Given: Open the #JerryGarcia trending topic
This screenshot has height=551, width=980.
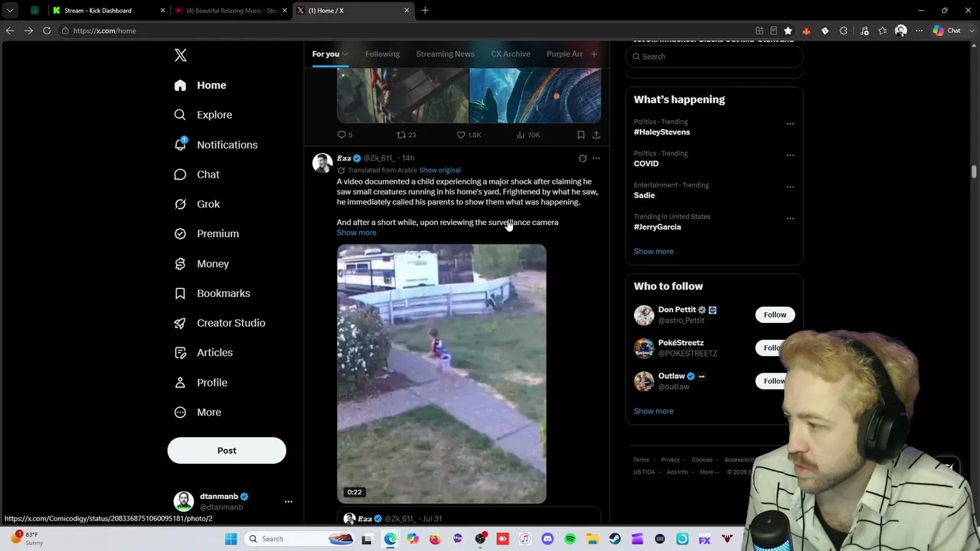Looking at the screenshot, I should coord(658,227).
